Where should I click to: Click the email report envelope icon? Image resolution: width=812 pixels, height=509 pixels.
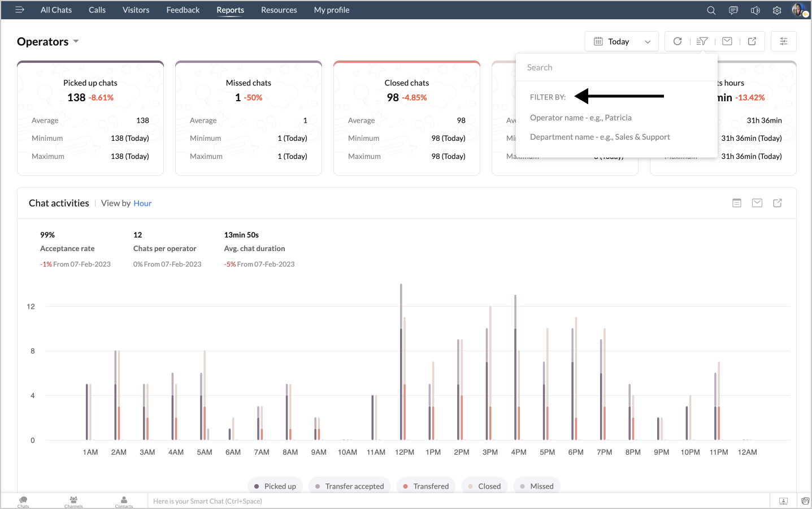point(727,41)
